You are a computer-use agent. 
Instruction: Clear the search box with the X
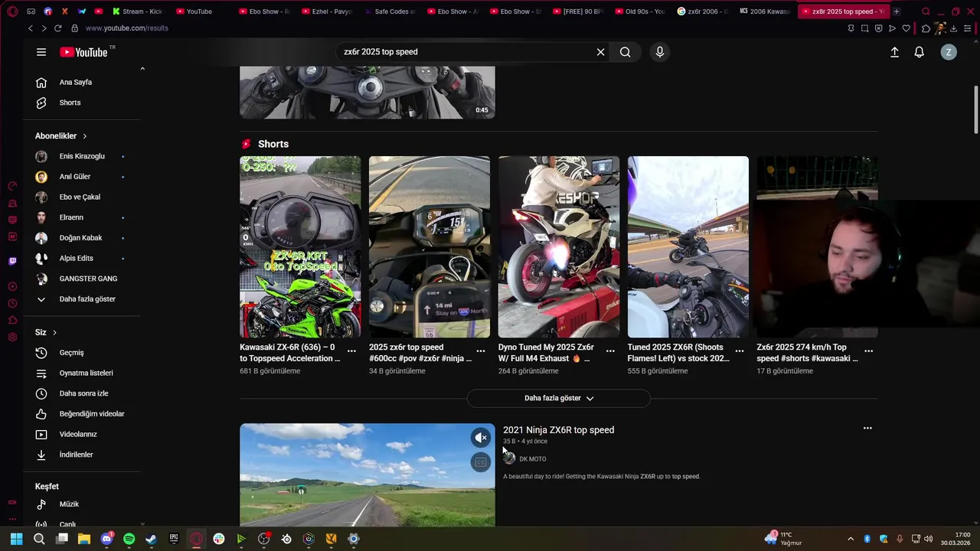click(601, 52)
